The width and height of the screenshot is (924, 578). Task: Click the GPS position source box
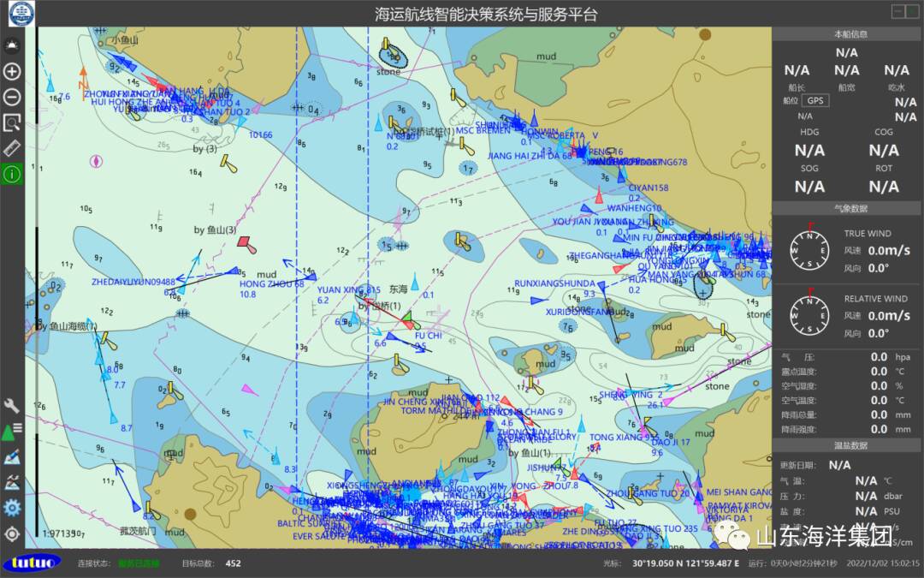[x=816, y=100]
